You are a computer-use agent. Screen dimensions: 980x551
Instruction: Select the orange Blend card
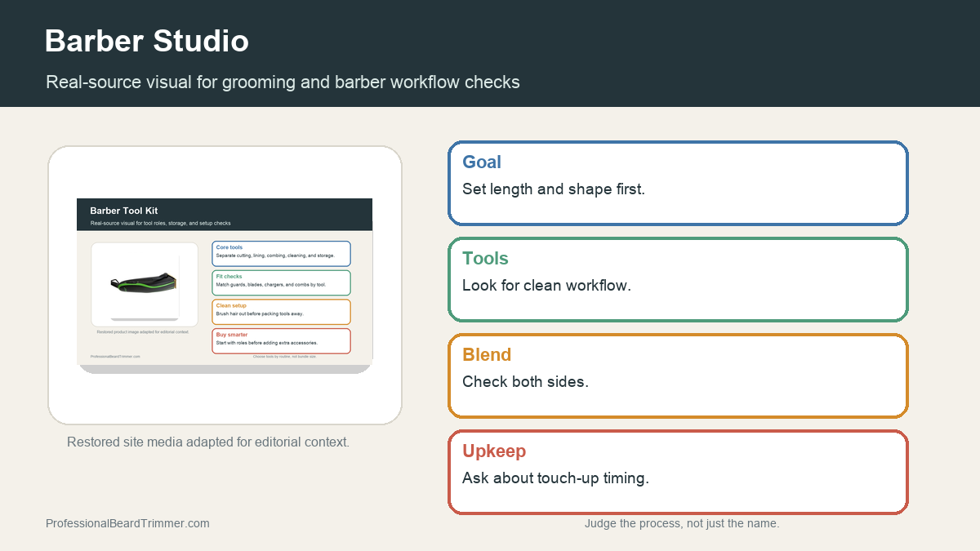(x=678, y=375)
